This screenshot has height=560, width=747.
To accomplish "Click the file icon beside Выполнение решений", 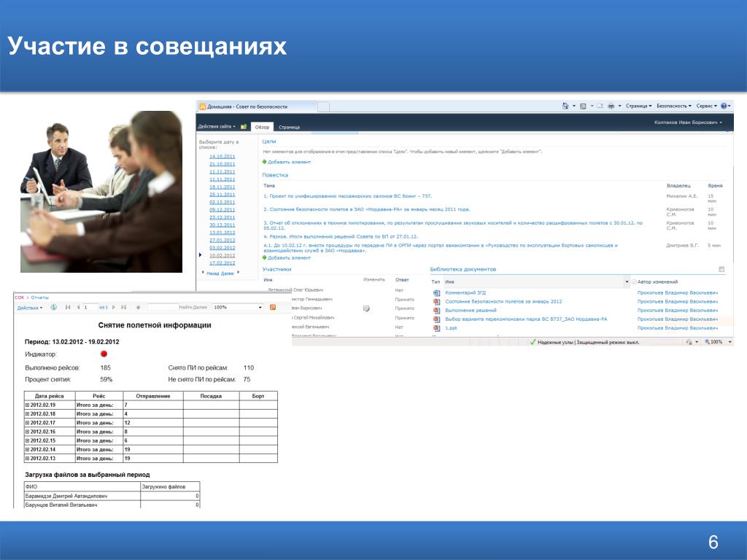I will (436, 311).
